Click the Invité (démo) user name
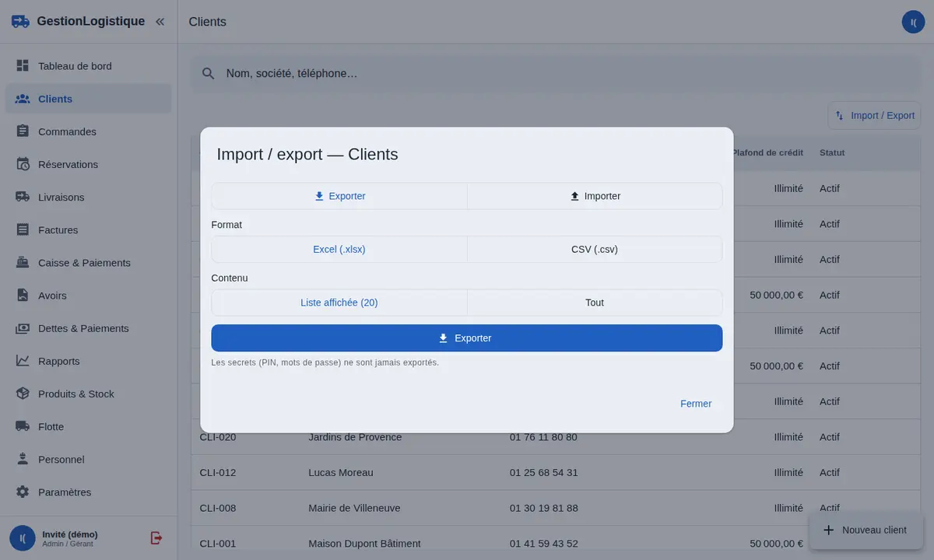934x560 pixels. (70, 534)
